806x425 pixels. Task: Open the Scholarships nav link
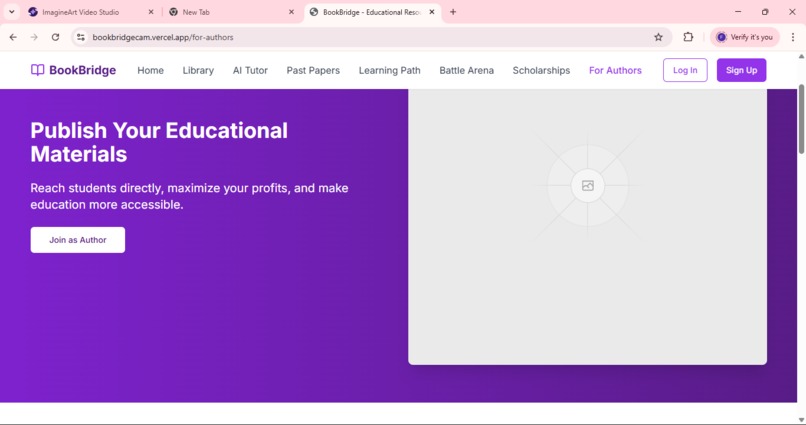tap(541, 70)
